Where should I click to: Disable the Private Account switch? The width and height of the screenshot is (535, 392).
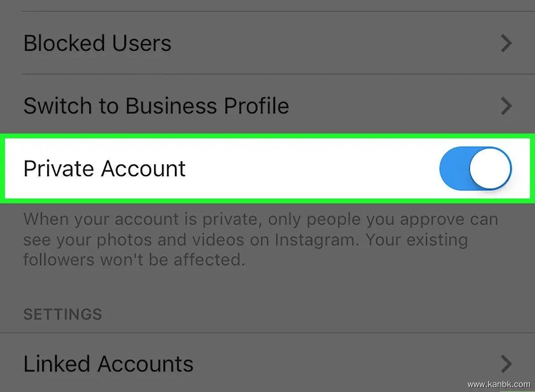pyautogui.click(x=475, y=169)
